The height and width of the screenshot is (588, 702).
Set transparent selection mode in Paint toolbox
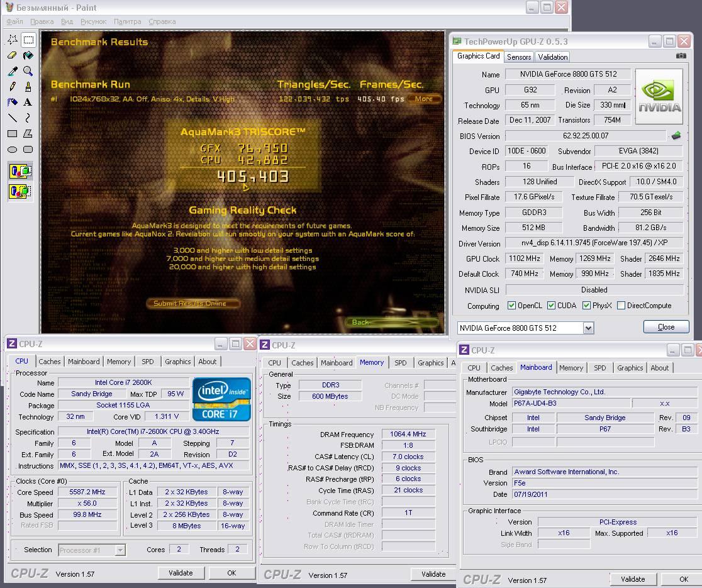[x=20, y=192]
